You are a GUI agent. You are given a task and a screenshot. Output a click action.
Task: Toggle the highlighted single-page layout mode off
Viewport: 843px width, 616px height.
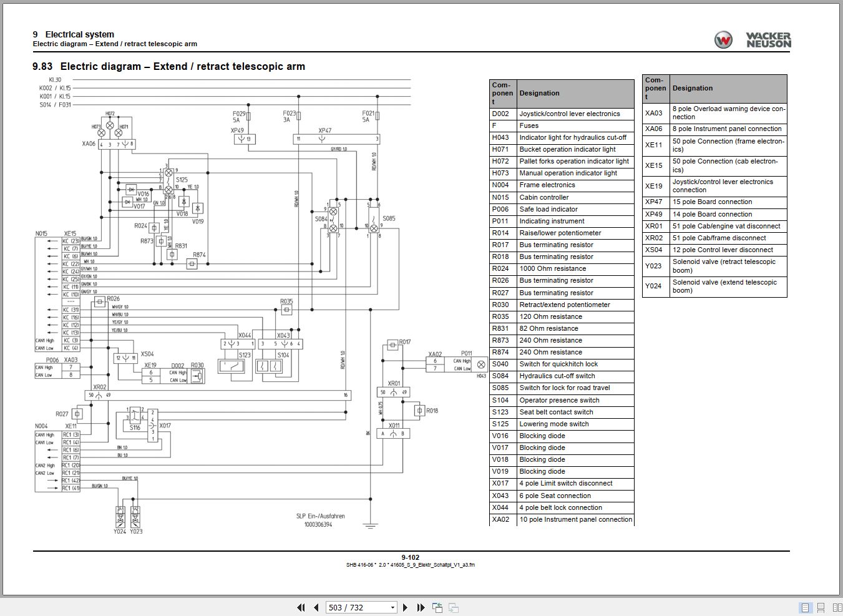[x=805, y=607]
